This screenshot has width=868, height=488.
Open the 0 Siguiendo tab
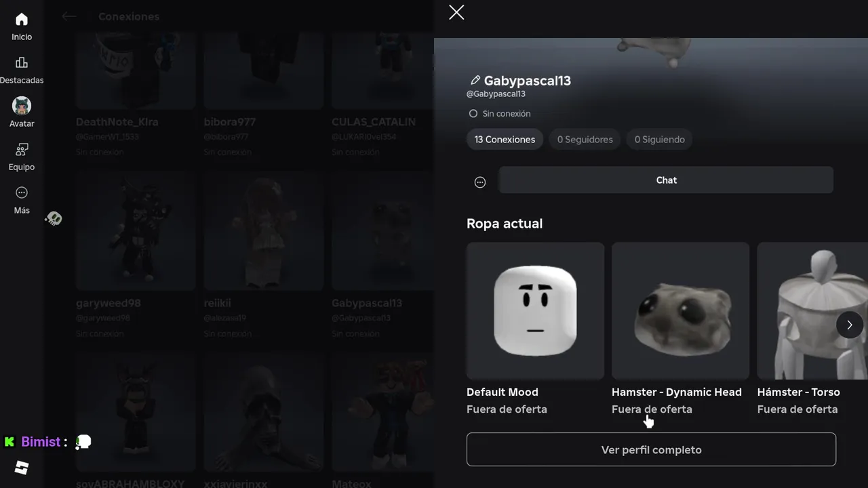(x=660, y=140)
